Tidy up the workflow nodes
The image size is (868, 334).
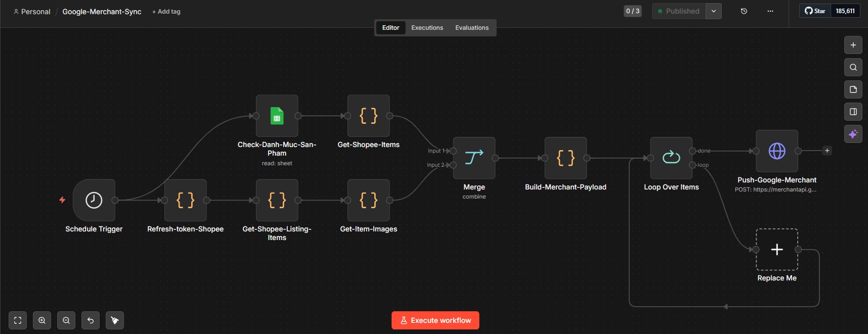(x=115, y=320)
